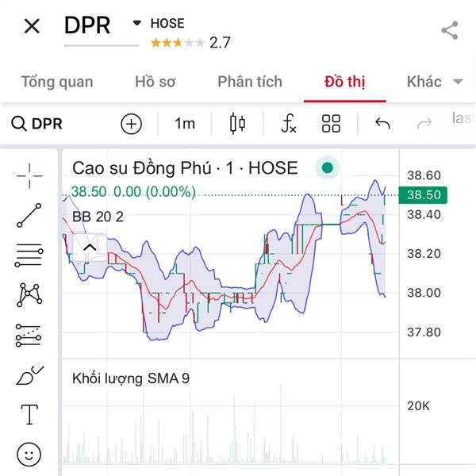
Task: Open the chart layout grid icon
Action: 331,124
